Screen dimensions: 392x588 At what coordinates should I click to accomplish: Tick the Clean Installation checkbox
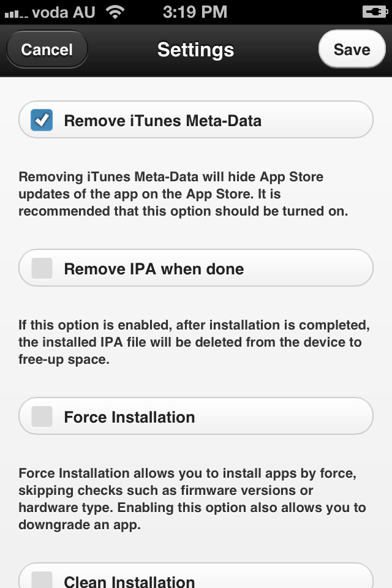click(42, 580)
